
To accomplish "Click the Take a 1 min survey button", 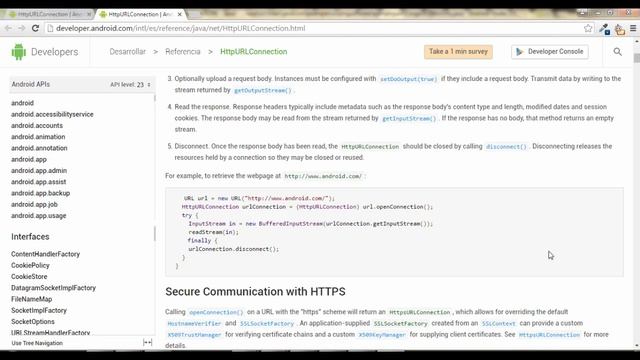I will [x=458, y=51].
